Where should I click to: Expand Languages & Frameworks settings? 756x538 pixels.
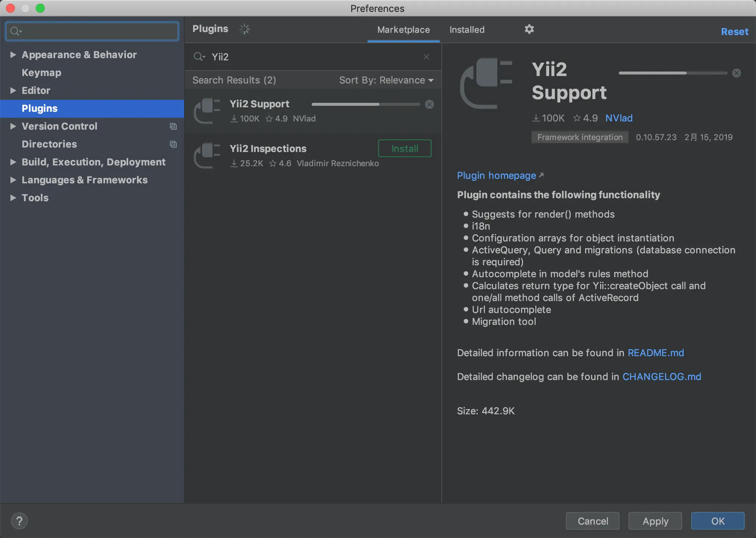coord(13,180)
